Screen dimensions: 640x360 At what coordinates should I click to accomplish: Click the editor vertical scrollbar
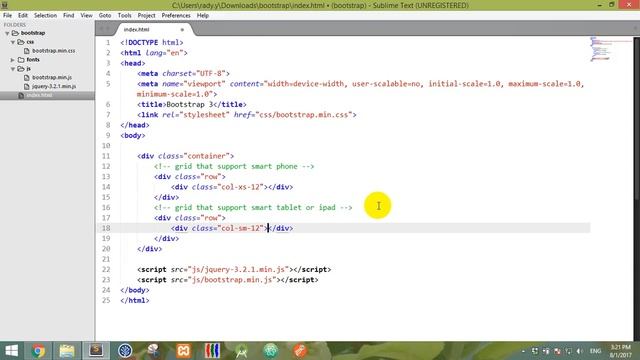click(x=636, y=188)
